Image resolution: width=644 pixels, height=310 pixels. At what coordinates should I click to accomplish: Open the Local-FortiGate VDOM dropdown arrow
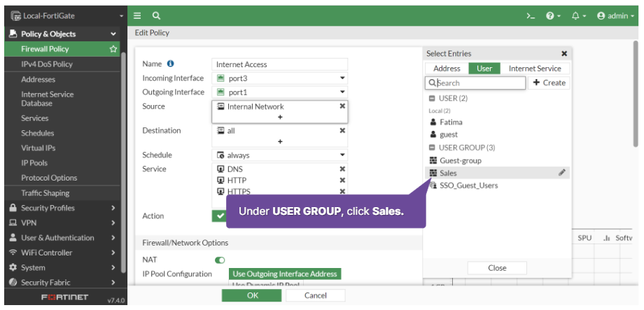click(121, 16)
